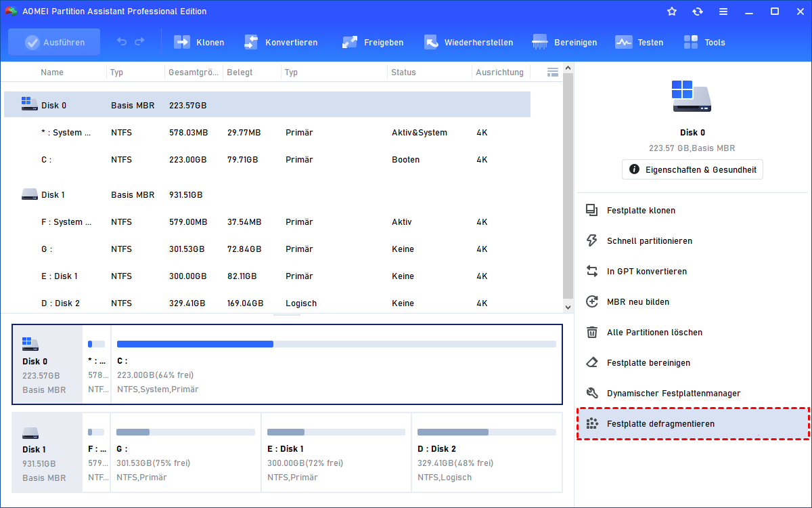Select the 'E : Disk 1' partition row

coord(267,276)
